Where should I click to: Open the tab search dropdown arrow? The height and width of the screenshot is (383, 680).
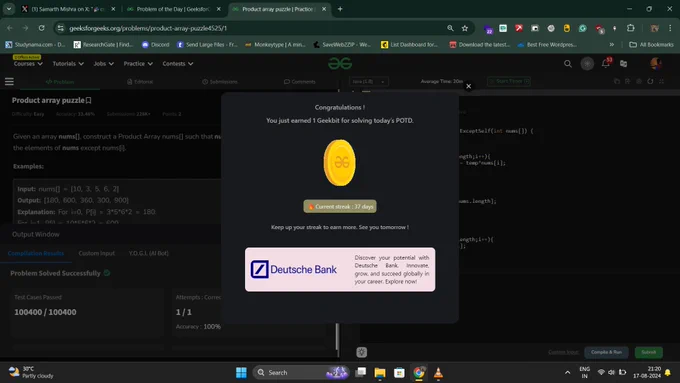[x=9, y=9]
